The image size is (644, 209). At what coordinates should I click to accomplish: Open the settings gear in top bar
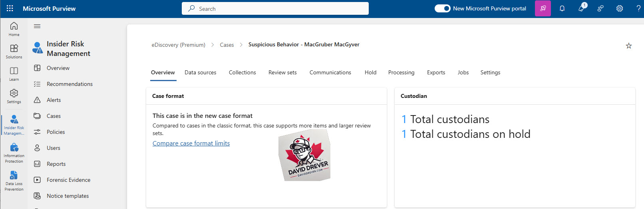[620, 8]
